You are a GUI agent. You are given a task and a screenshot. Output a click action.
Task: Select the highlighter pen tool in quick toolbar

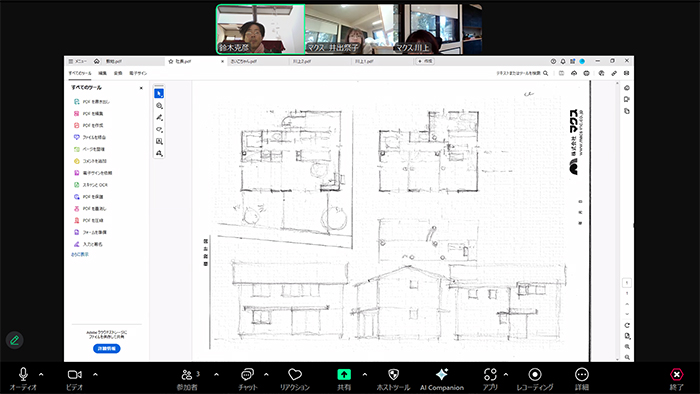coord(159,117)
